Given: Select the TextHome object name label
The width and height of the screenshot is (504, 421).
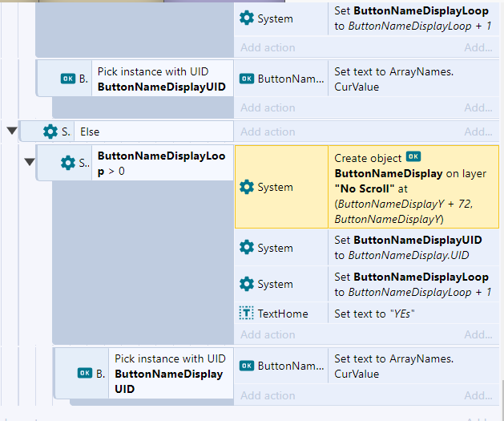Looking at the screenshot, I should tap(283, 314).
